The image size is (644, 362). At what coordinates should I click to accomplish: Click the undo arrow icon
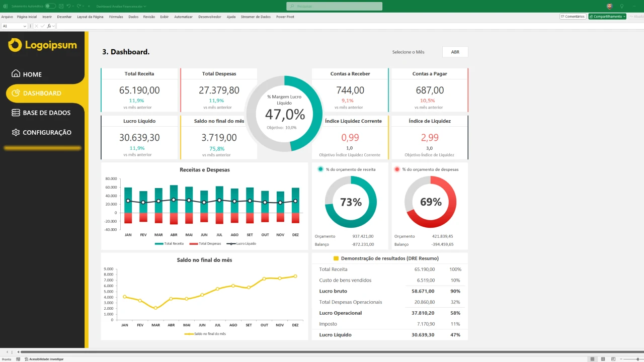(x=68, y=6)
